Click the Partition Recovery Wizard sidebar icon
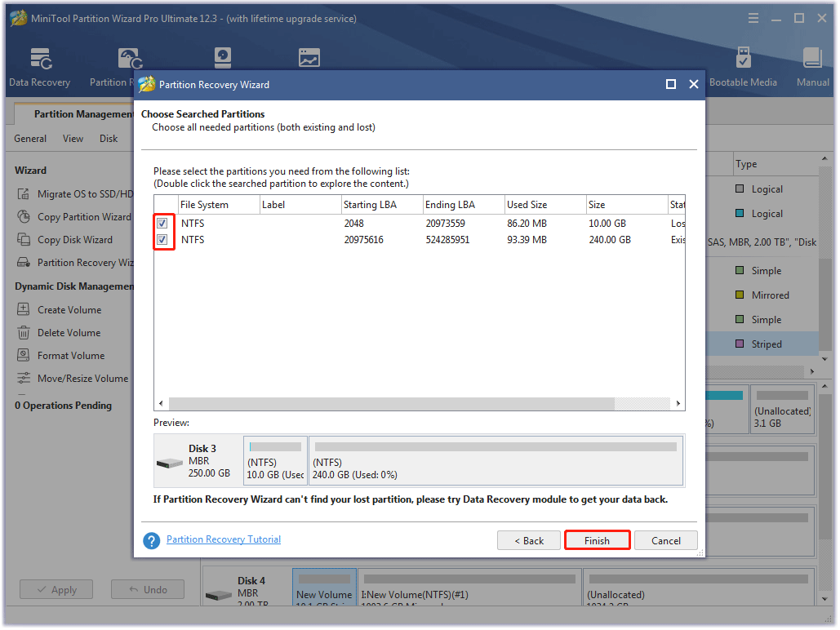The height and width of the screenshot is (630, 840). click(x=23, y=263)
